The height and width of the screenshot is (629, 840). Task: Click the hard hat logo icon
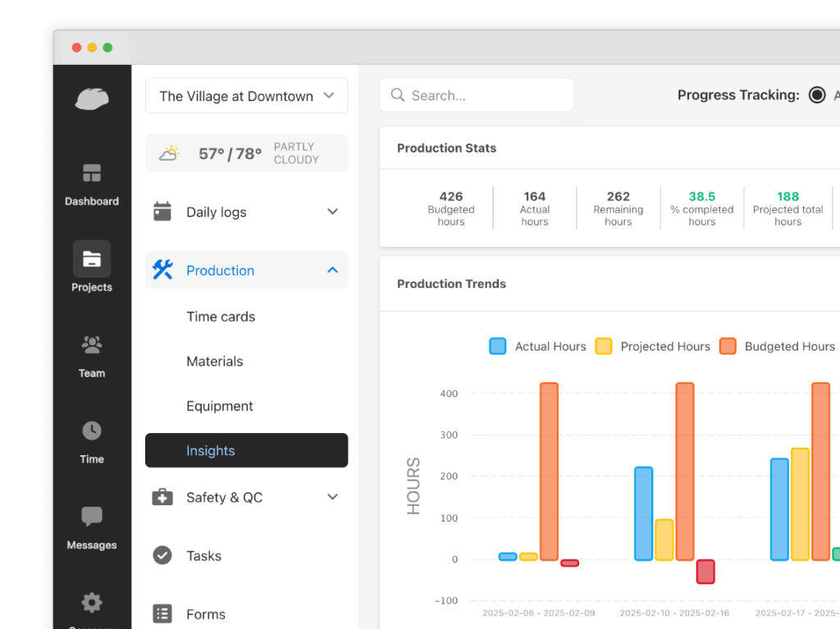coord(92,99)
